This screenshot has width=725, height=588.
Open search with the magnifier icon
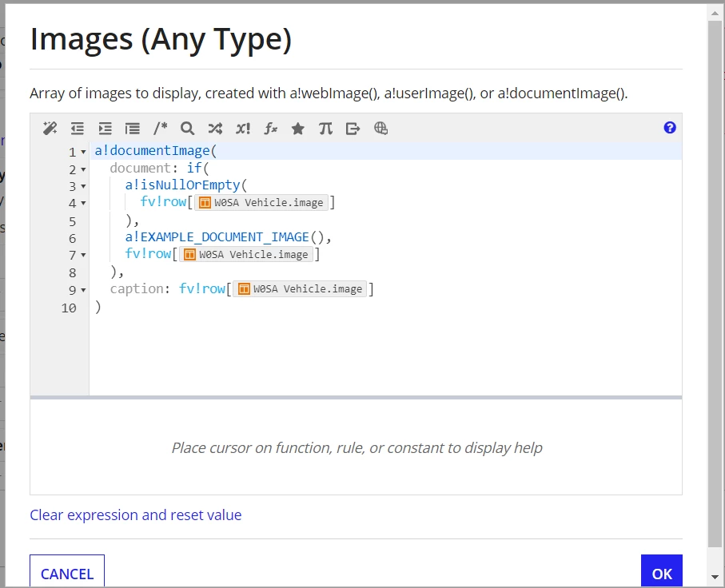click(187, 128)
